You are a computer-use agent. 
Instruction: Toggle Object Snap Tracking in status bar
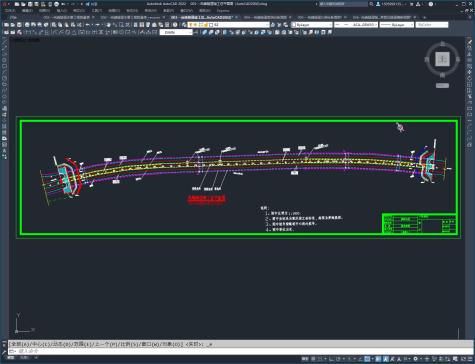click(360, 359)
